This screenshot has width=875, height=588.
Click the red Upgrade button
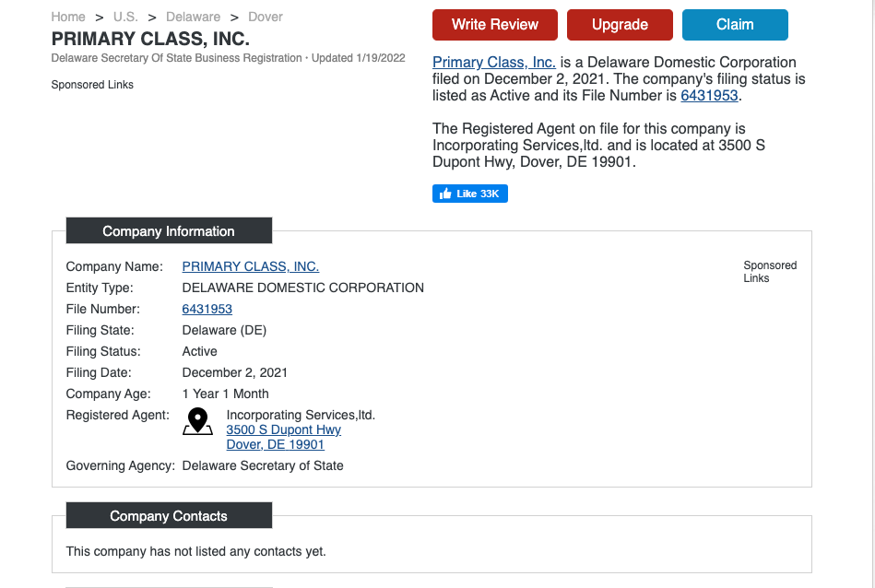(620, 25)
